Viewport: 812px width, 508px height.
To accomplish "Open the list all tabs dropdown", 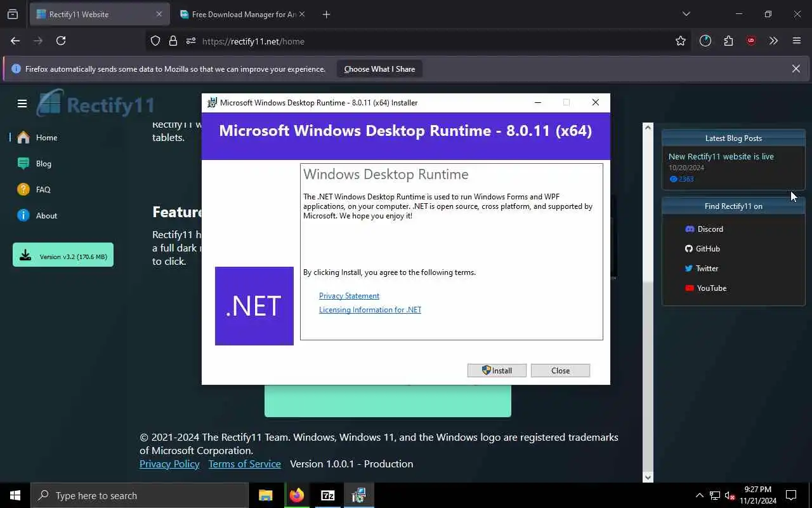I will coord(686,14).
